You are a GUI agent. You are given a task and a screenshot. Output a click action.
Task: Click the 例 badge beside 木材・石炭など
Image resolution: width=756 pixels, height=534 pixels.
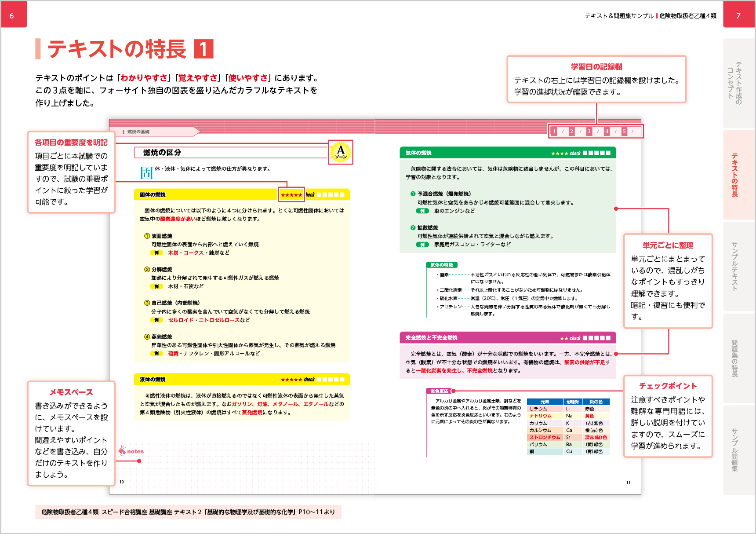tap(156, 286)
